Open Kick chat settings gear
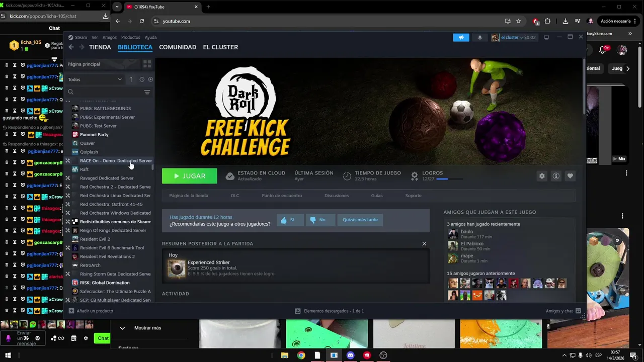This screenshot has height=362, width=644. coord(86,338)
